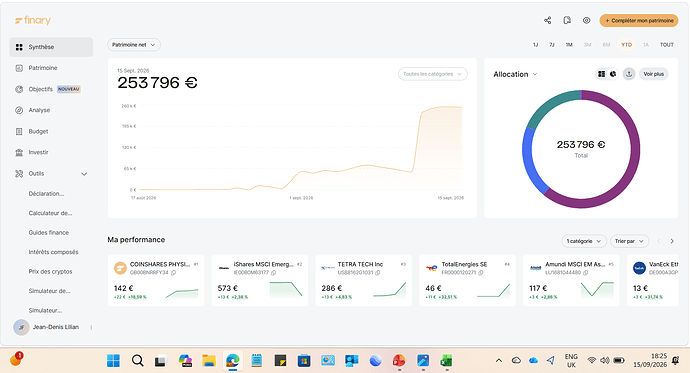Open the share icon in top bar

tap(547, 20)
